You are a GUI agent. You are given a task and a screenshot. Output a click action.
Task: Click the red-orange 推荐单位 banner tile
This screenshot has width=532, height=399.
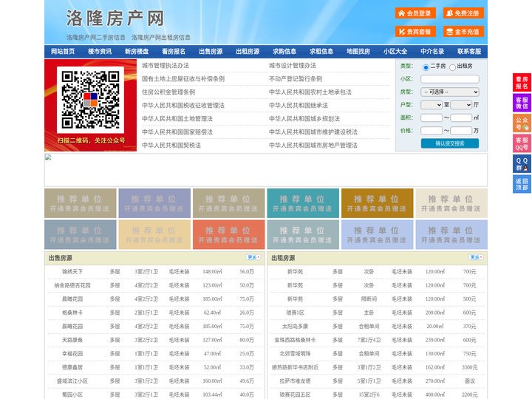(228, 235)
